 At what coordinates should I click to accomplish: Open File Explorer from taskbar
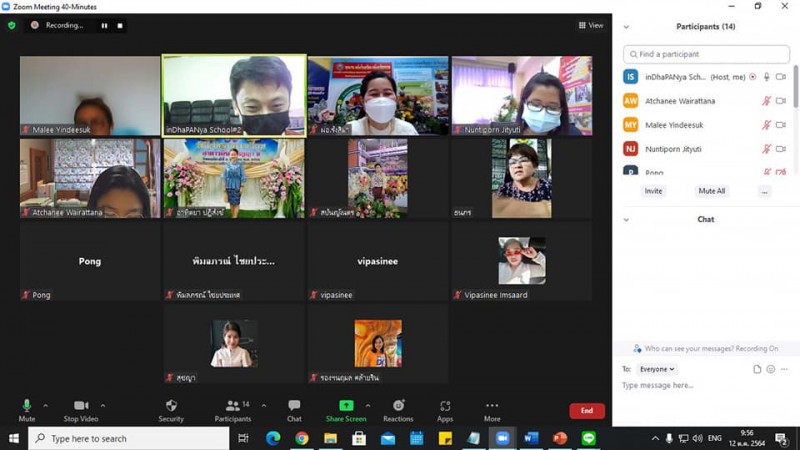[330, 438]
